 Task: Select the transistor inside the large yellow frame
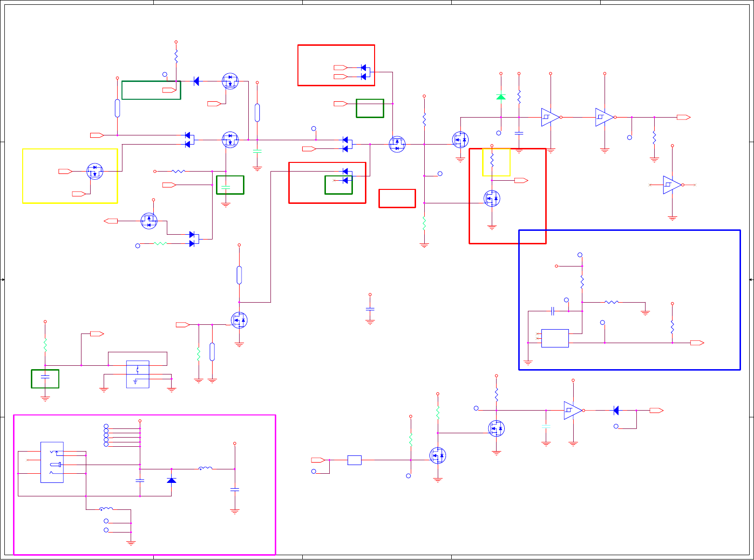(95, 171)
